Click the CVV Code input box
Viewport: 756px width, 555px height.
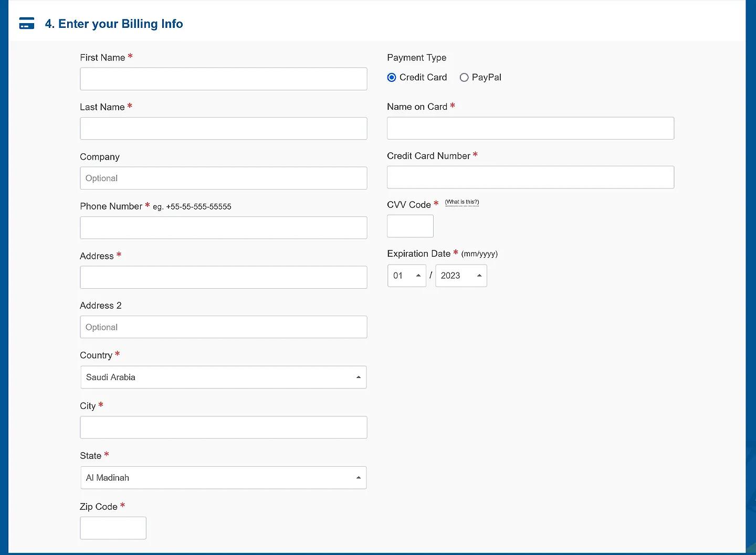click(410, 226)
